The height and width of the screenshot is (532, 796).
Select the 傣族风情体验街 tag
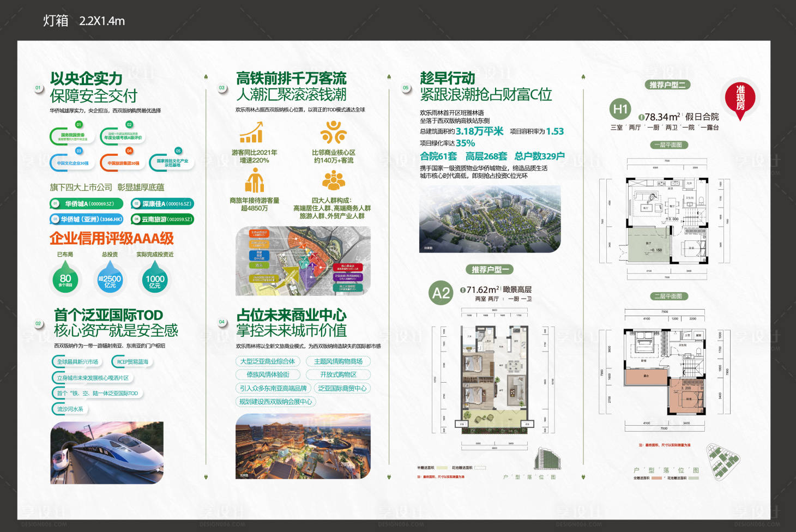pyautogui.click(x=267, y=374)
